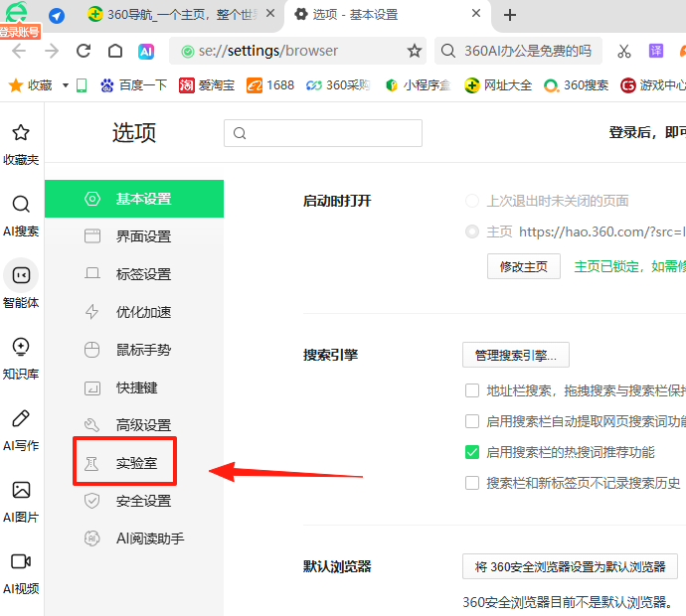Click the 管理搜索引擎... button
Viewport: 686px width, 616px height.
click(516, 355)
